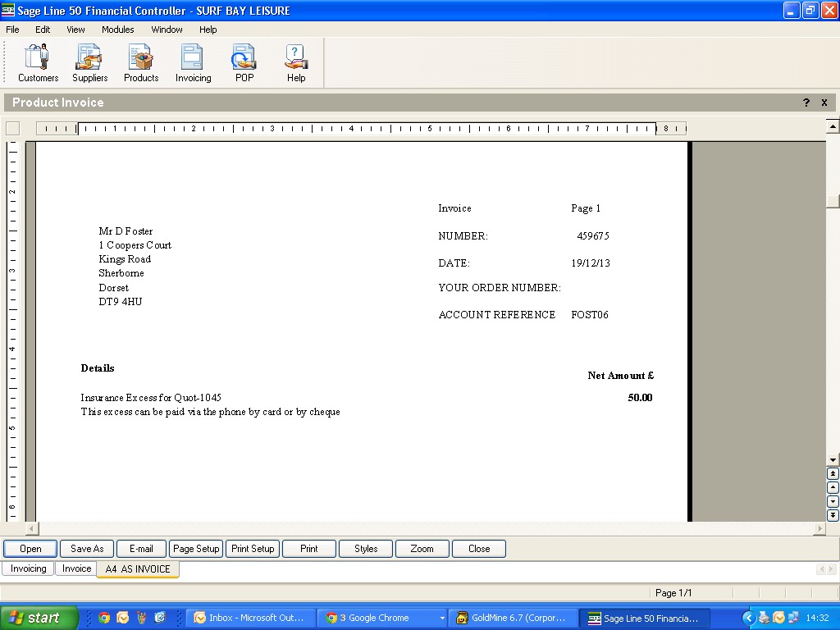This screenshot has width=840, height=630.
Task: Jump to last page using double down arrow
Action: [x=833, y=515]
